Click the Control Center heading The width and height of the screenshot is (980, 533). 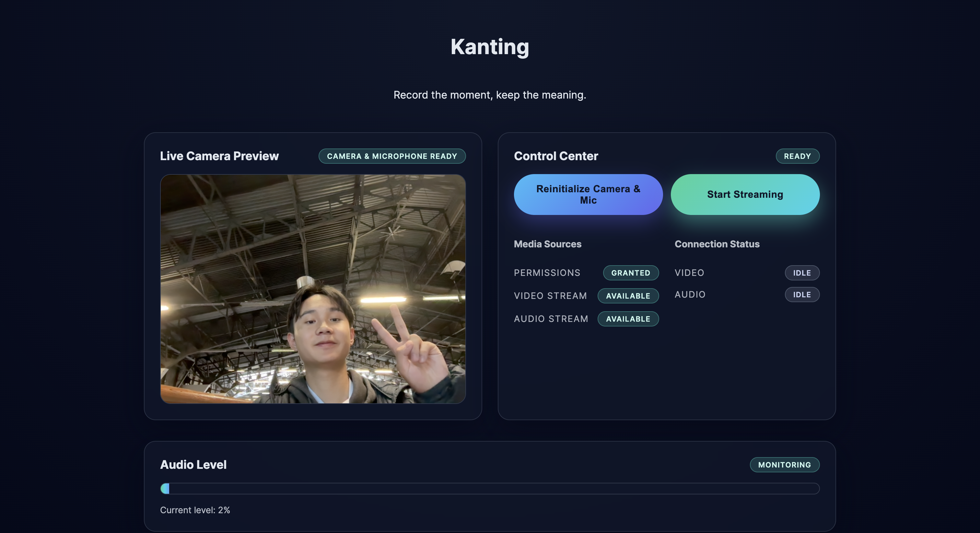[x=555, y=156]
